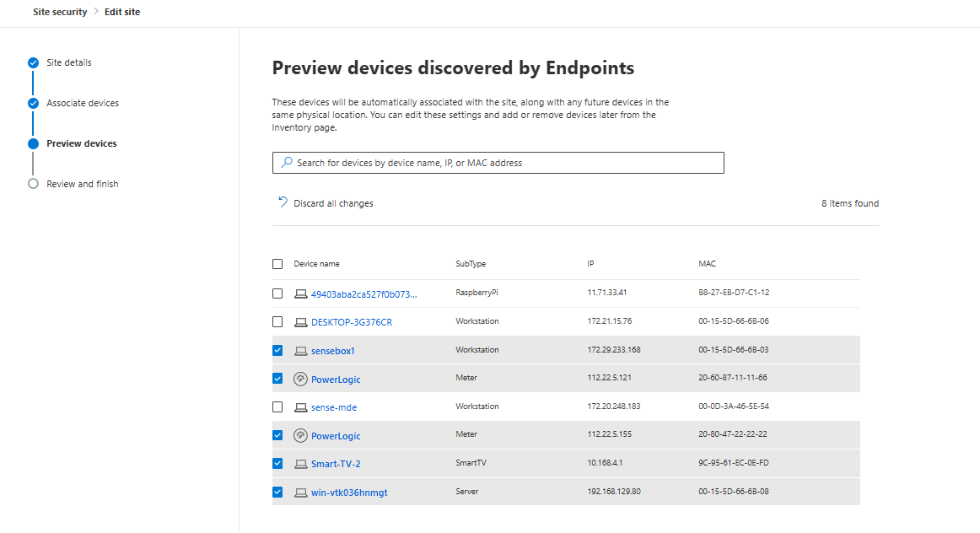
Task: Click the meter icon for PowerLogic 112.22.5.121
Action: point(300,380)
